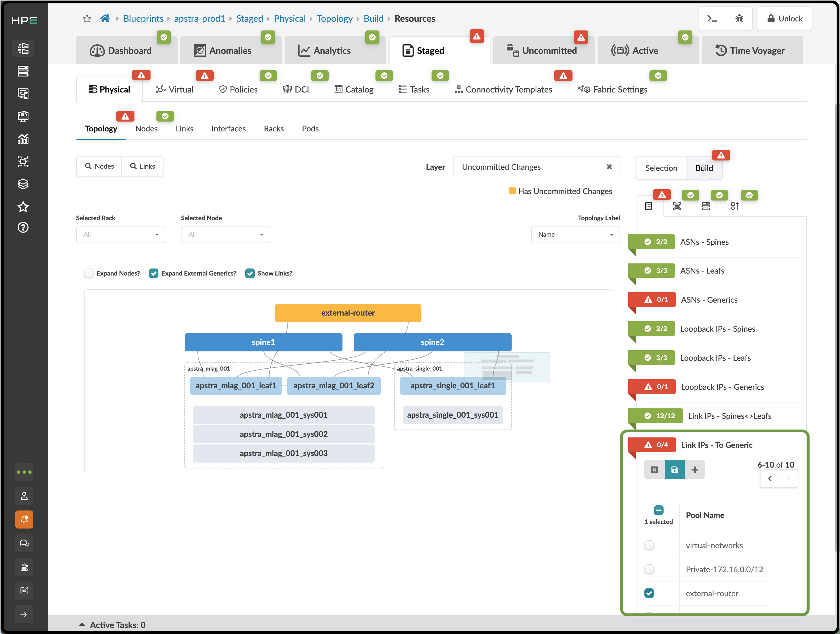Open the Topology Label Name dropdown
Screen dimensions: 840x634
click(x=575, y=234)
